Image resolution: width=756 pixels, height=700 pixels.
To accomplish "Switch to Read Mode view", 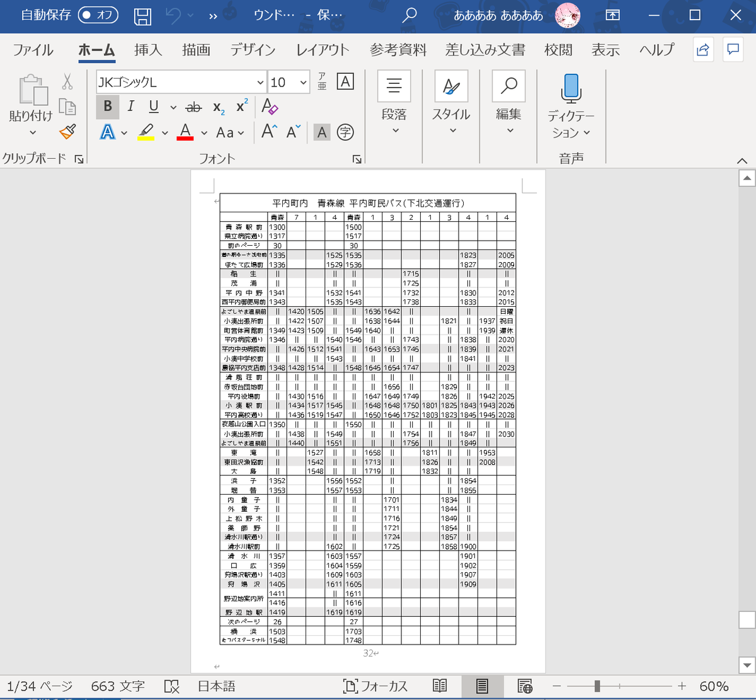I will pyautogui.click(x=440, y=686).
